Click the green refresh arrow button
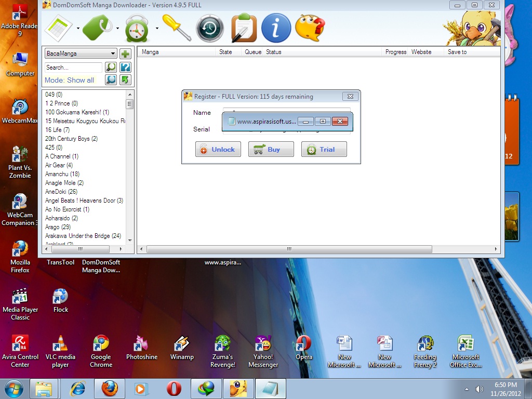This screenshot has height=399, width=532. [125, 79]
